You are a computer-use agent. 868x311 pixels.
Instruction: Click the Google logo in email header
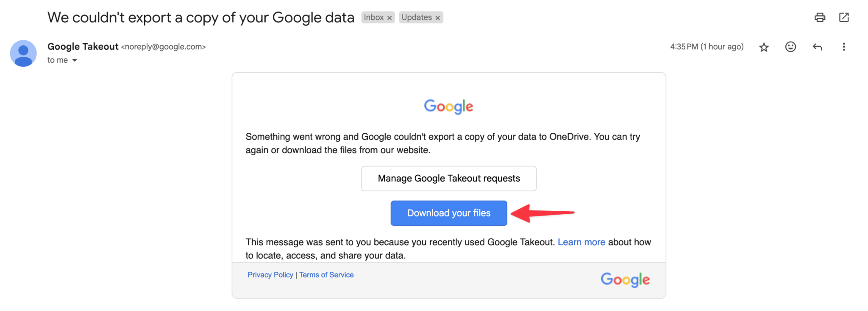pos(448,106)
